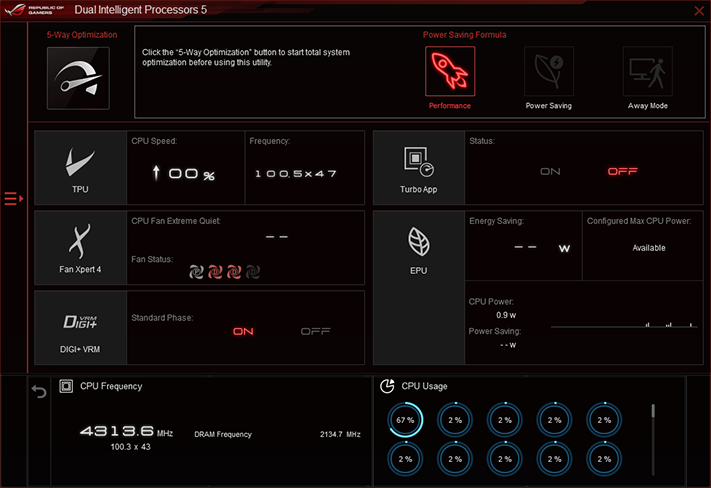Click the 67 % CPU usage gauge
Image resolution: width=711 pixels, height=488 pixels.
point(405,420)
